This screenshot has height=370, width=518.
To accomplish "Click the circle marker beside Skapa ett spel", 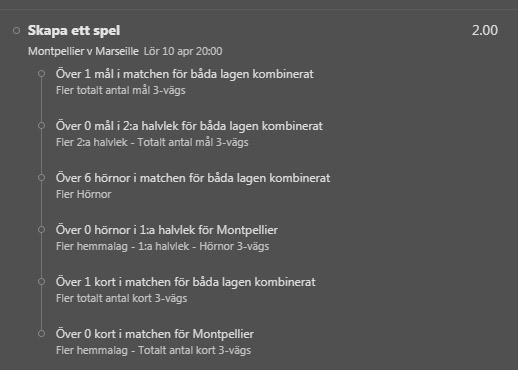I will click(x=16, y=31).
